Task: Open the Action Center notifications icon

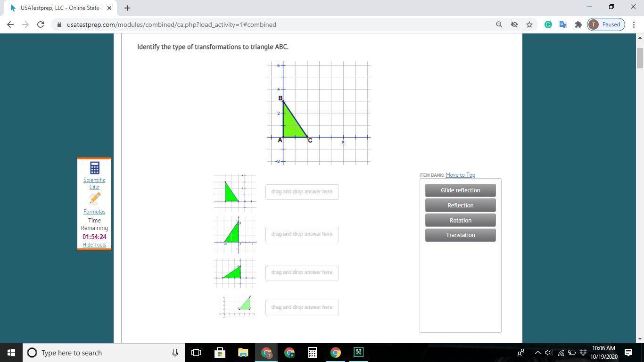Action: tap(628, 353)
